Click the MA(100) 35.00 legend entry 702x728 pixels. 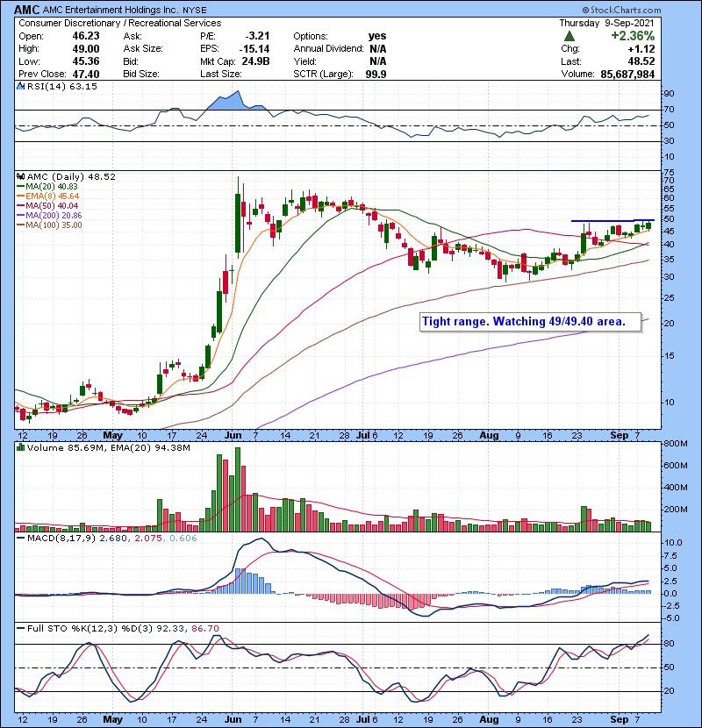[x=49, y=225]
